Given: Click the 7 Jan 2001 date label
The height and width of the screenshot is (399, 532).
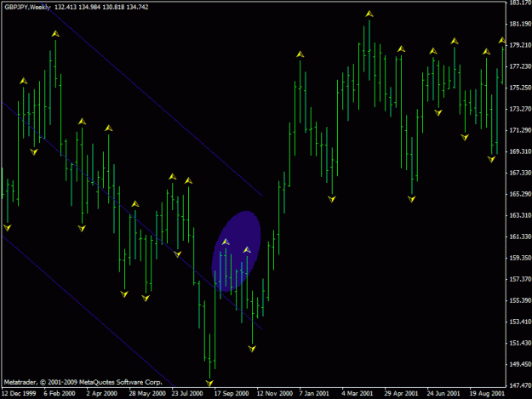Looking at the screenshot, I should point(314,394).
